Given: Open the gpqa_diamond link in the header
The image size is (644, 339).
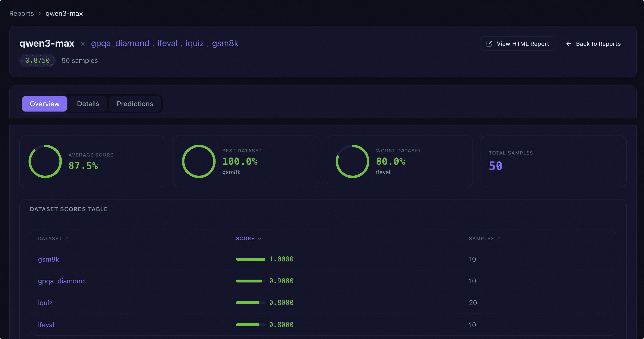Looking at the screenshot, I should 120,43.
